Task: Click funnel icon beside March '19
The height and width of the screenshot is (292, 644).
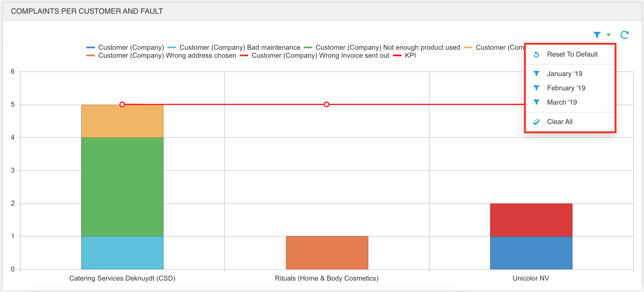Action: click(536, 102)
